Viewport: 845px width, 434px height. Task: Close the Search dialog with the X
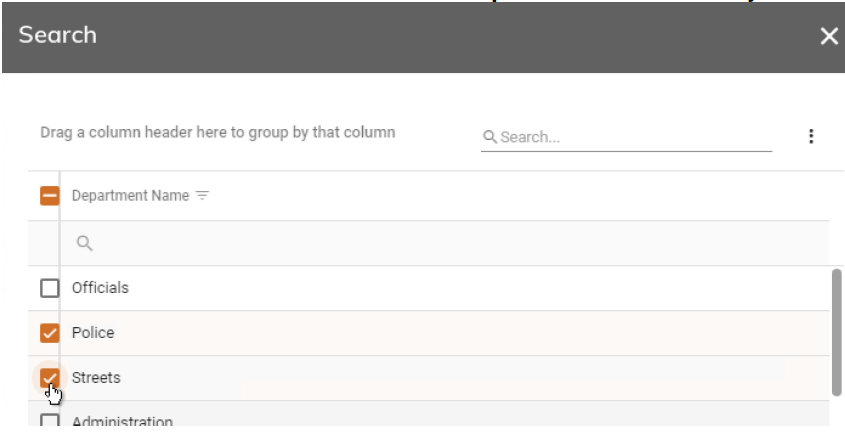point(827,37)
